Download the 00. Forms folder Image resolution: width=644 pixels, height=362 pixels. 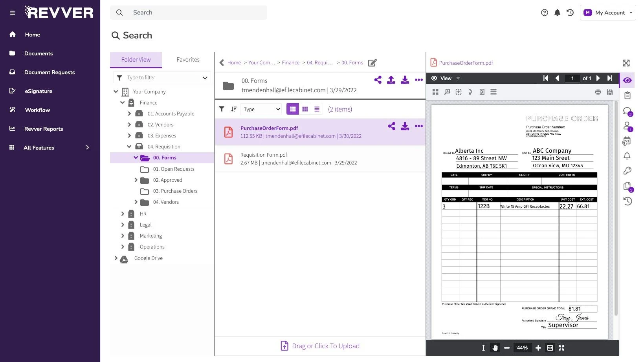tap(405, 80)
